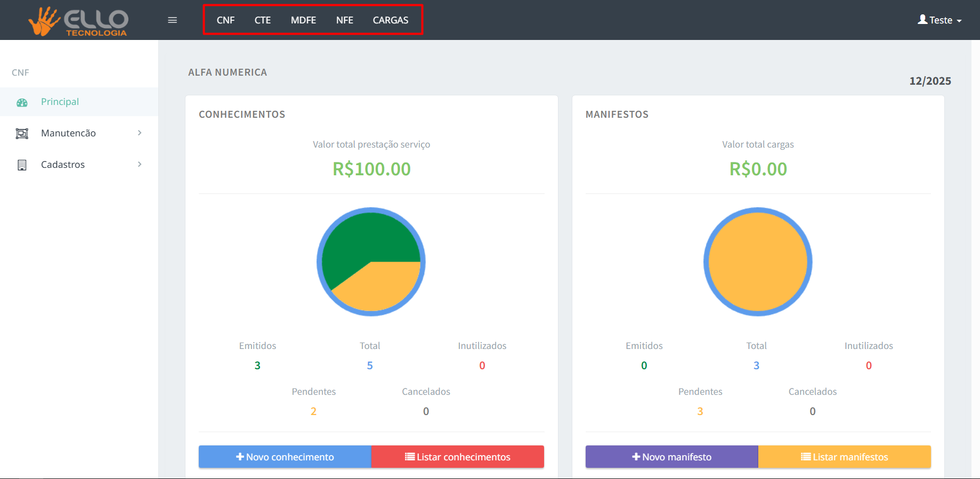Select the NFE top menu item

coord(344,20)
